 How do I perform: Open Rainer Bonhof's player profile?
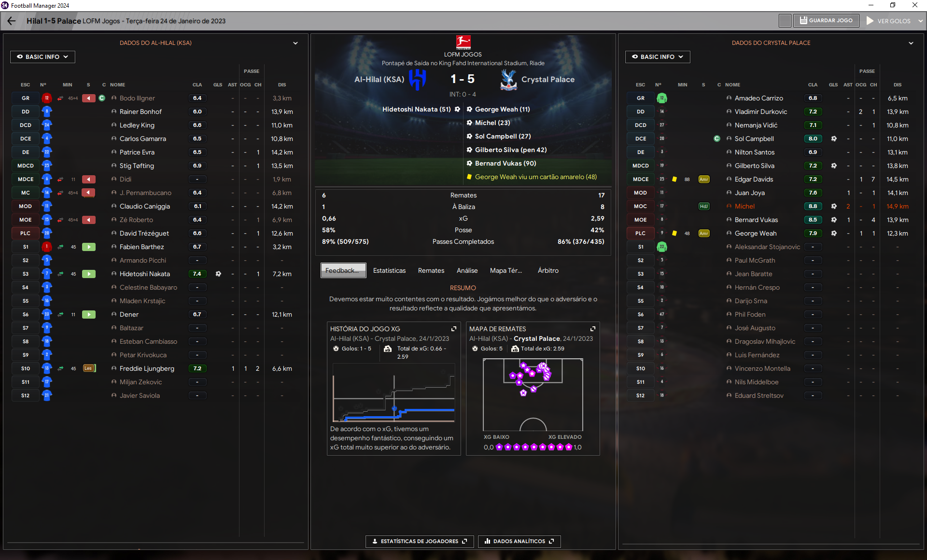click(140, 112)
